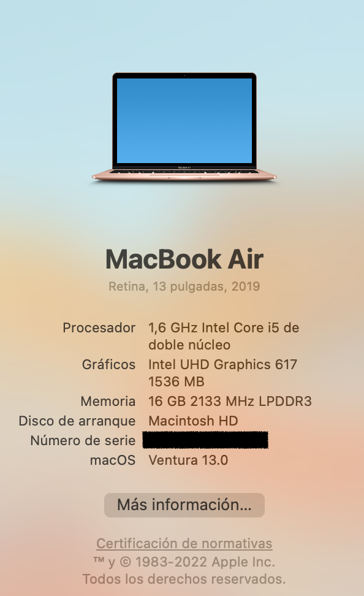
Task: Click the Número de serie label
Action: coord(83,440)
